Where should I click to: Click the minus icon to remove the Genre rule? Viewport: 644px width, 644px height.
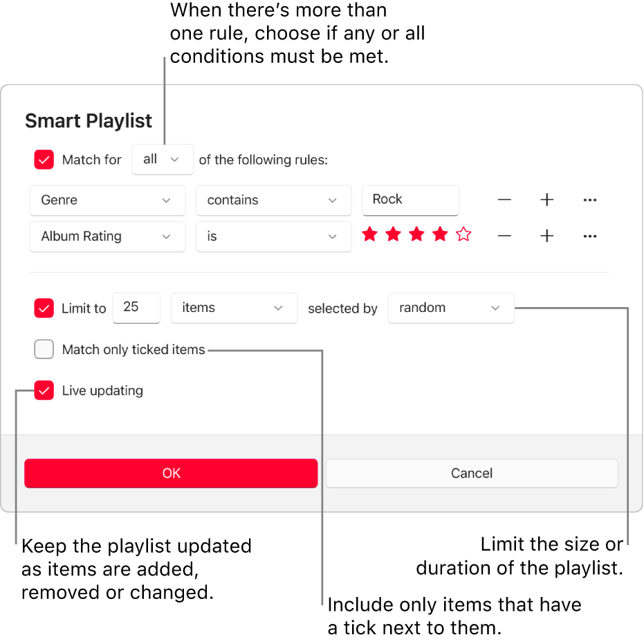click(504, 200)
